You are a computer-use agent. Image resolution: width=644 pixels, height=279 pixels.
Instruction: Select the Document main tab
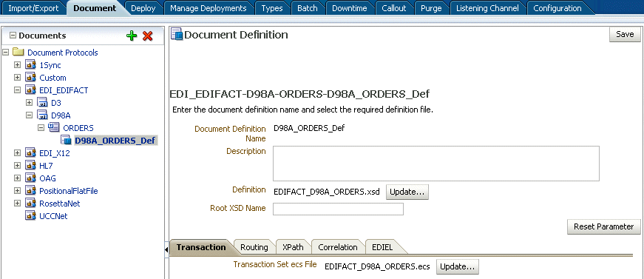click(95, 8)
